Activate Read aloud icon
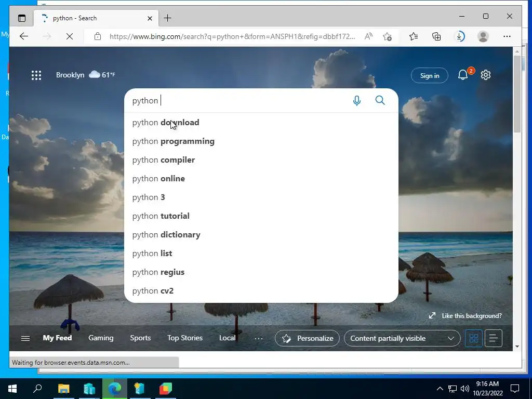Screen dimensions: 532x399 368,36
